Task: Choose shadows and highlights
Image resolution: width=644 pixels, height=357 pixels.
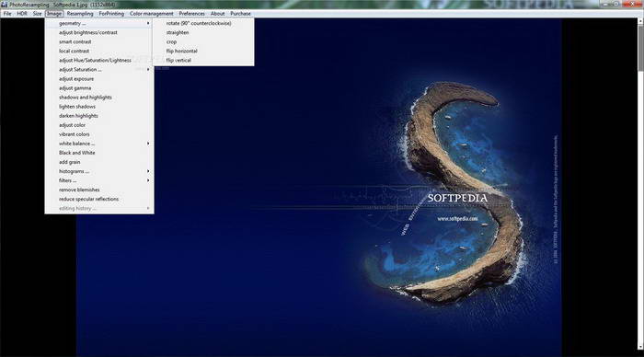Action: tap(99, 98)
